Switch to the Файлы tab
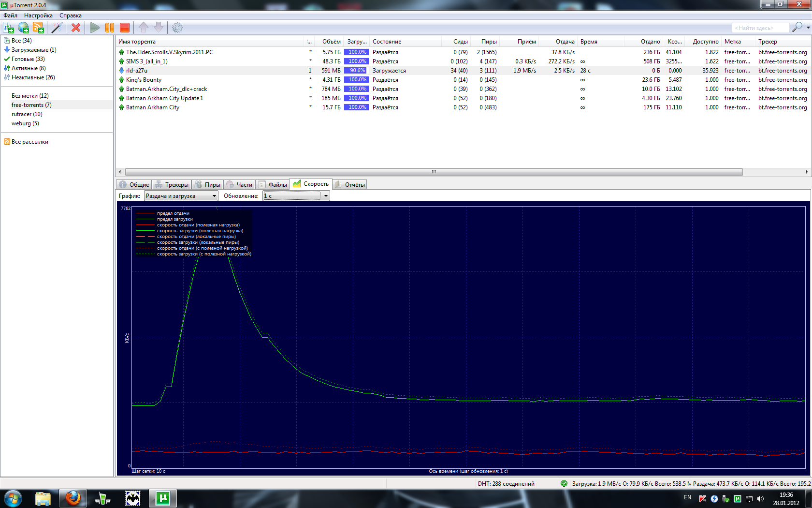Screen dimensions: 812x508 click(x=273, y=184)
